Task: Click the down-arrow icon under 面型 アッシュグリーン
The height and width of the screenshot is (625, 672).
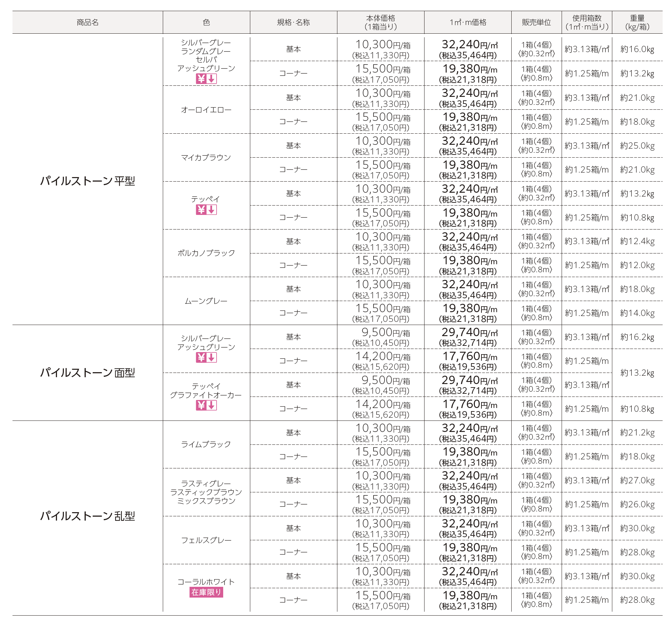Action: (212, 357)
